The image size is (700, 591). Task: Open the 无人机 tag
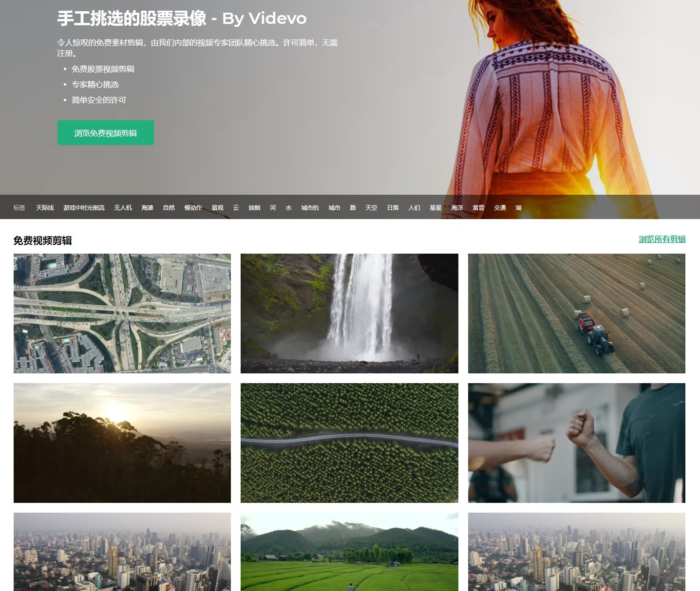point(123,207)
